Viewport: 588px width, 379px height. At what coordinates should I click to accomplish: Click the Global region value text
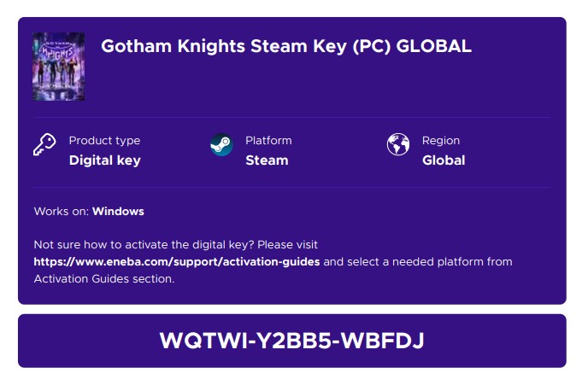click(444, 160)
